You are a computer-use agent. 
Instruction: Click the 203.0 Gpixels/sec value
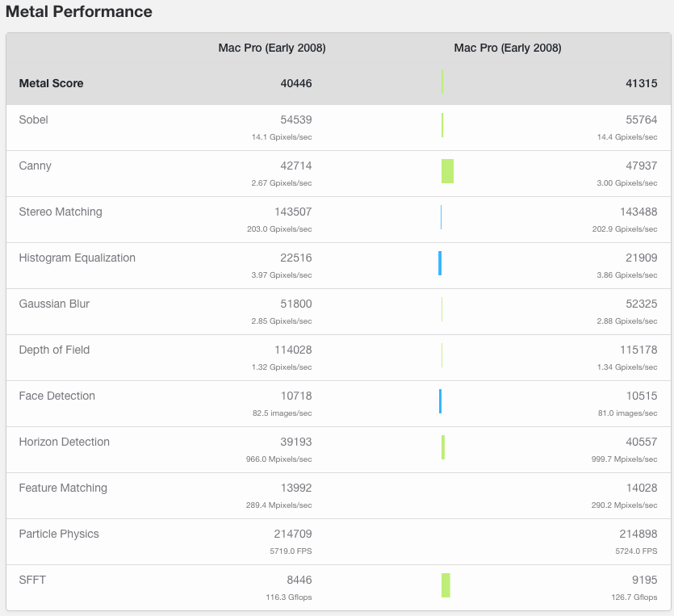click(279, 229)
